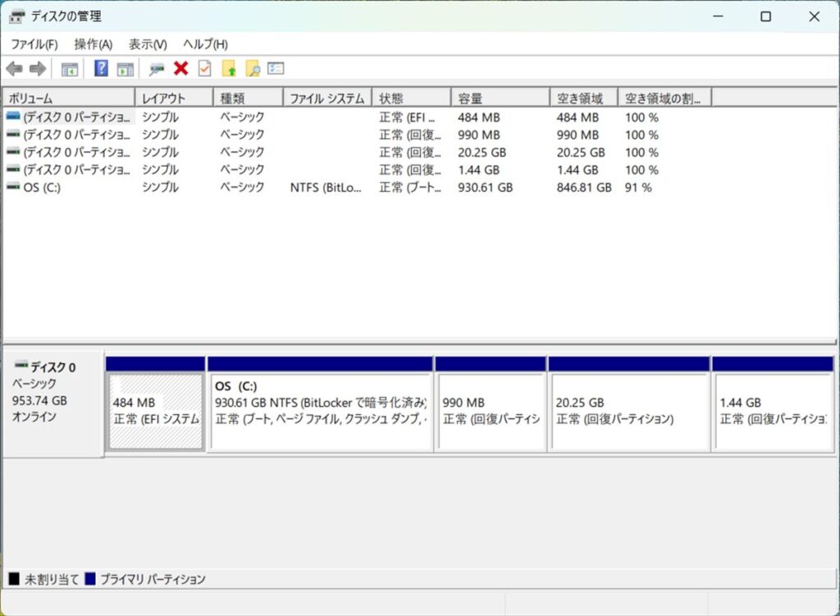Click the blue プライマリ パーティション legend swatch
840x616 pixels.
pos(90,579)
